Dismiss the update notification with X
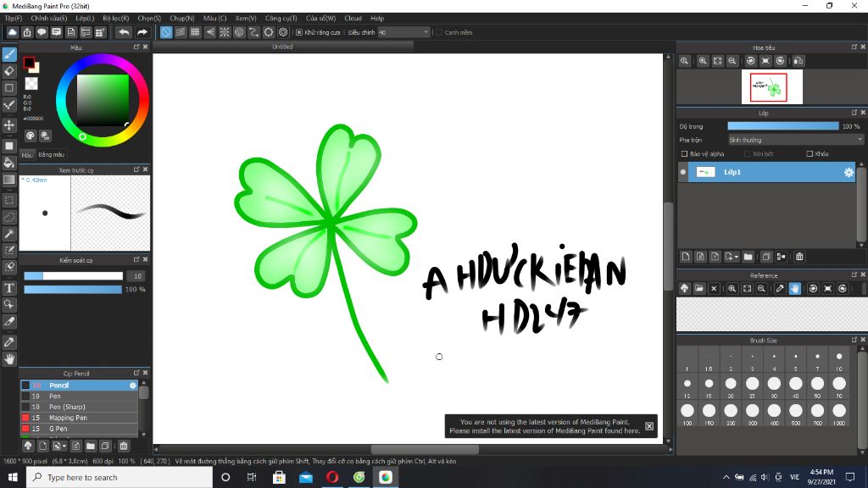Viewport: 868px width, 488px height. pyautogui.click(x=649, y=426)
